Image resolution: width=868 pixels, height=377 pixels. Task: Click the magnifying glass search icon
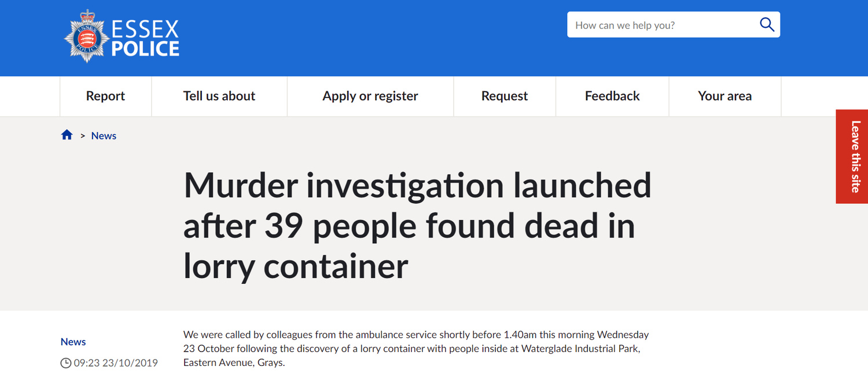[x=767, y=25]
